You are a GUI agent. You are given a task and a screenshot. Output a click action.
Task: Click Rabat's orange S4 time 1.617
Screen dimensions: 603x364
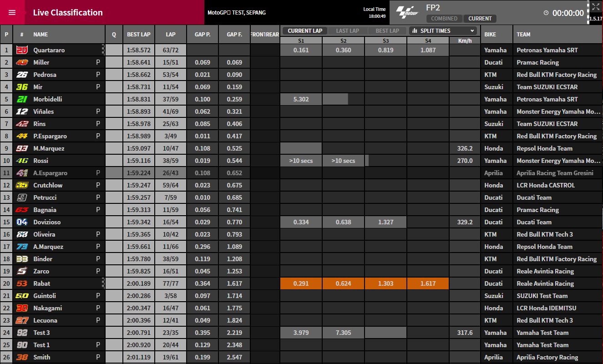(x=428, y=283)
